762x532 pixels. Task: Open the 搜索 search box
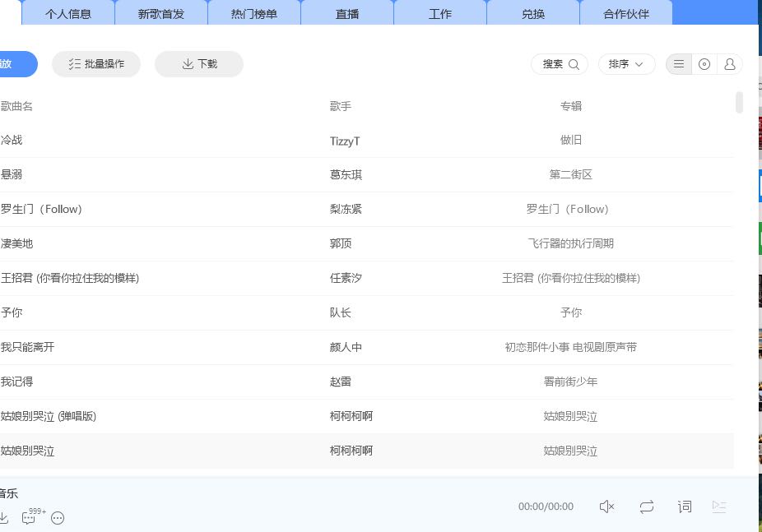(560, 64)
